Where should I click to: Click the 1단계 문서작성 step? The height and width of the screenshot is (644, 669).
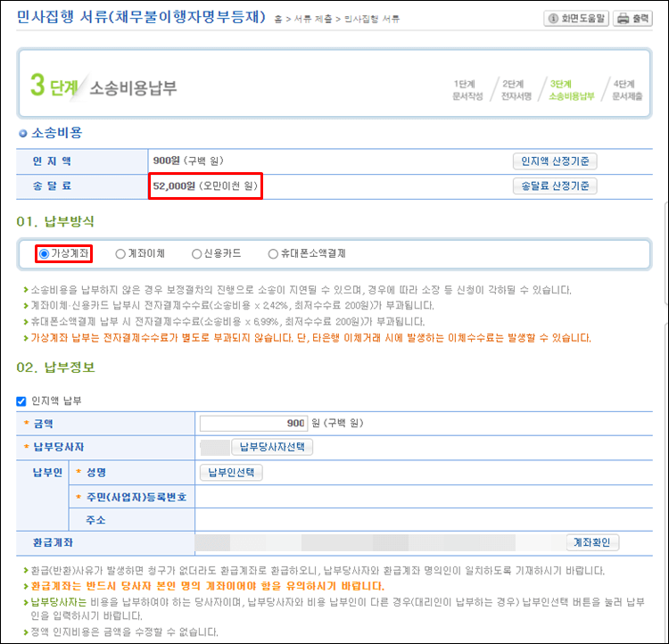pyautogui.click(x=467, y=90)
